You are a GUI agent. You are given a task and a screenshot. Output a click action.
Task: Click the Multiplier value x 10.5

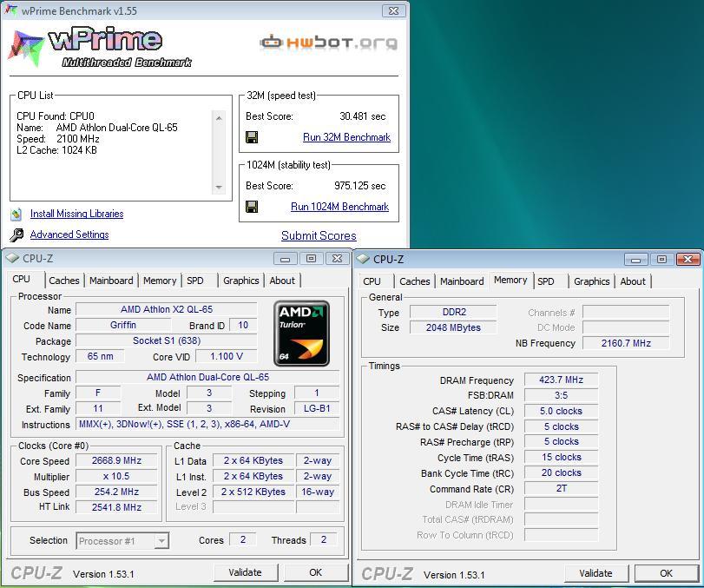[x=116, y=476]
